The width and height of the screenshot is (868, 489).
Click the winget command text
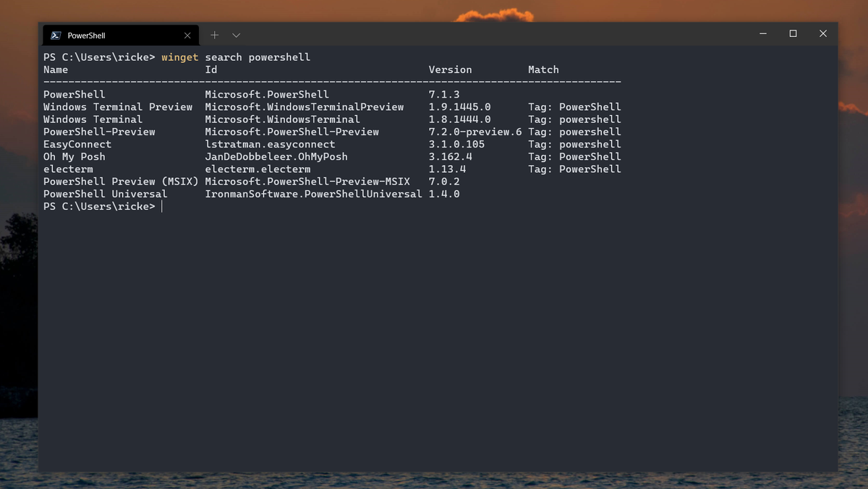(179, 57)
